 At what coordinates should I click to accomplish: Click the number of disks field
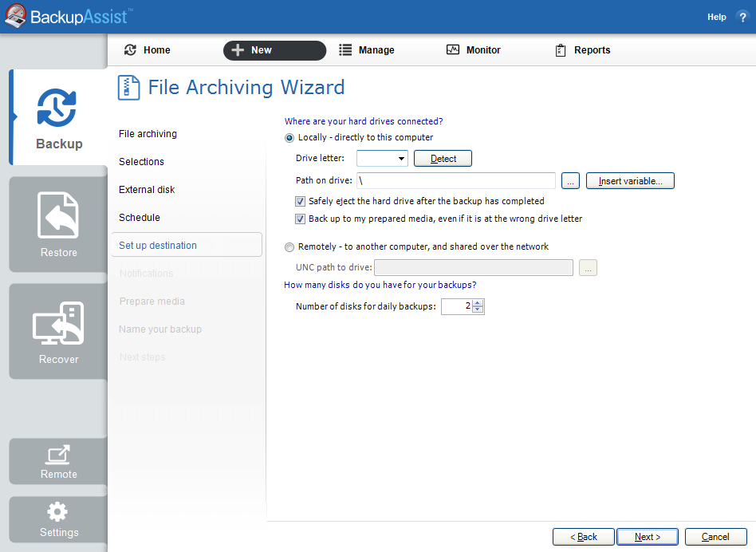(x=457, y=306)
